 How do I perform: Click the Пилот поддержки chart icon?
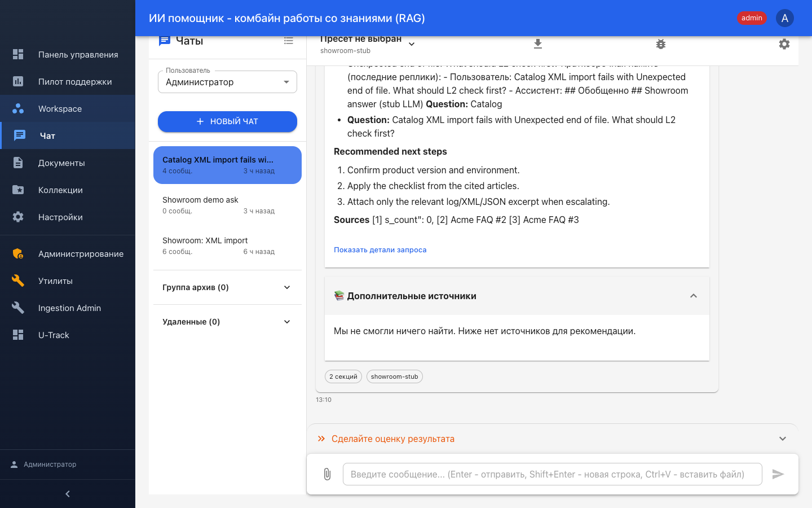(x=18, y=81)
